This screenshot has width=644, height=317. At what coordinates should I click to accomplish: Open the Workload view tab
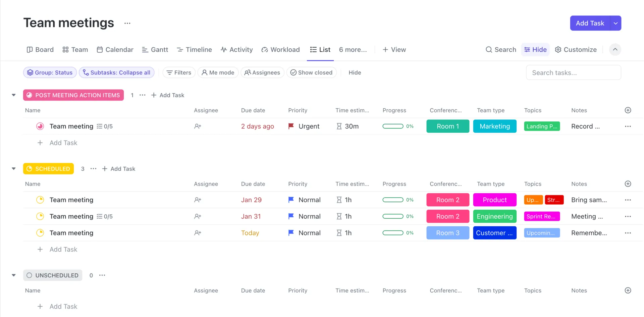[280, 50]
